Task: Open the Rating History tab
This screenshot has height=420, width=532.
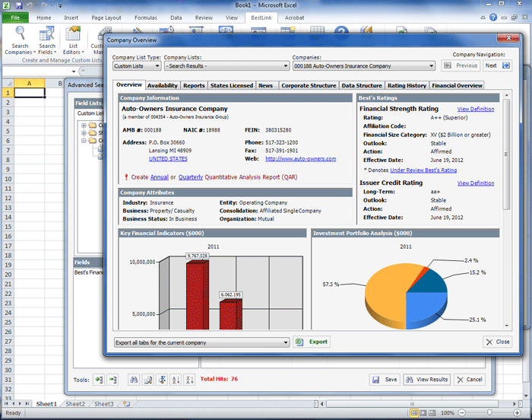Action: [407, 85]
